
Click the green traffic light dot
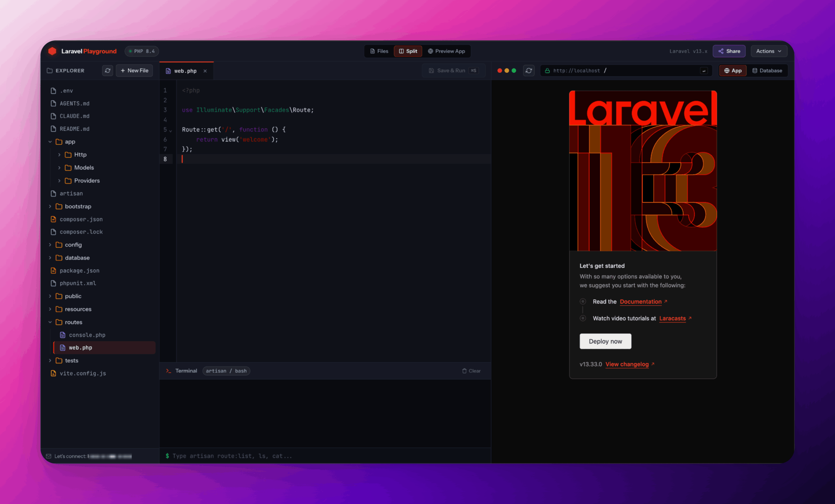[514, 70]
